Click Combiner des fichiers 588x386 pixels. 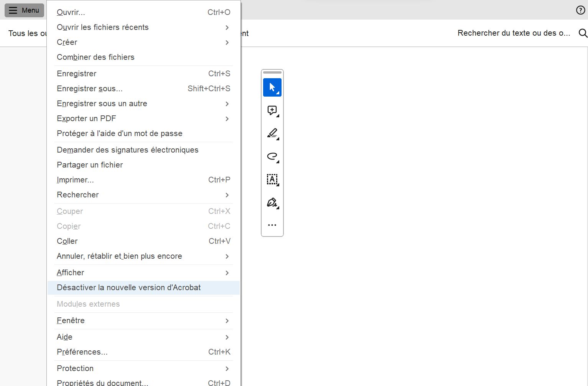pos(96,57)
